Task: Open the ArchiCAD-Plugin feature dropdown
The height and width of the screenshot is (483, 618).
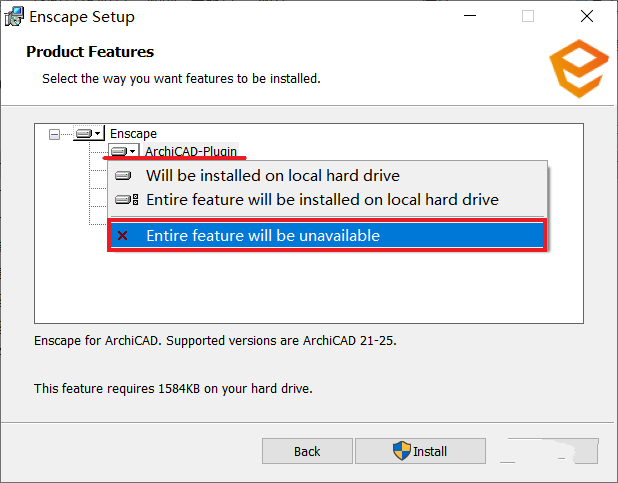Action: pyautogui.click(x=123, y=151)
